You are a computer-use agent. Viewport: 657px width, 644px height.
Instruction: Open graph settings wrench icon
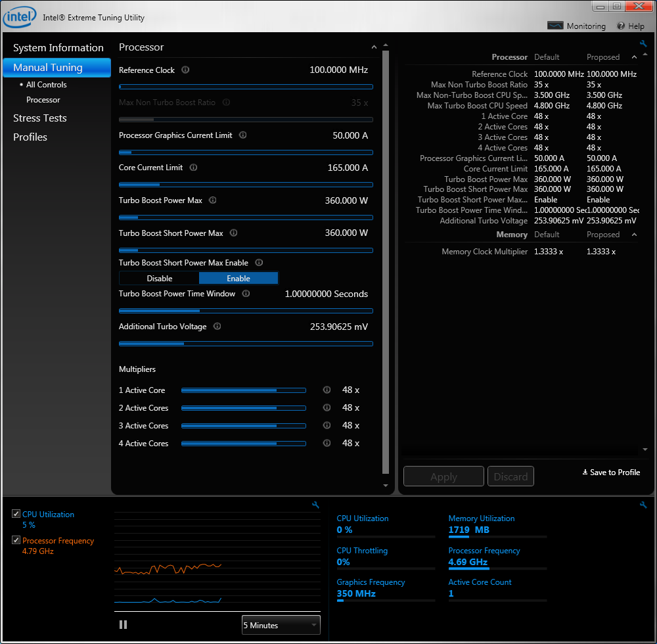point(315,505)
